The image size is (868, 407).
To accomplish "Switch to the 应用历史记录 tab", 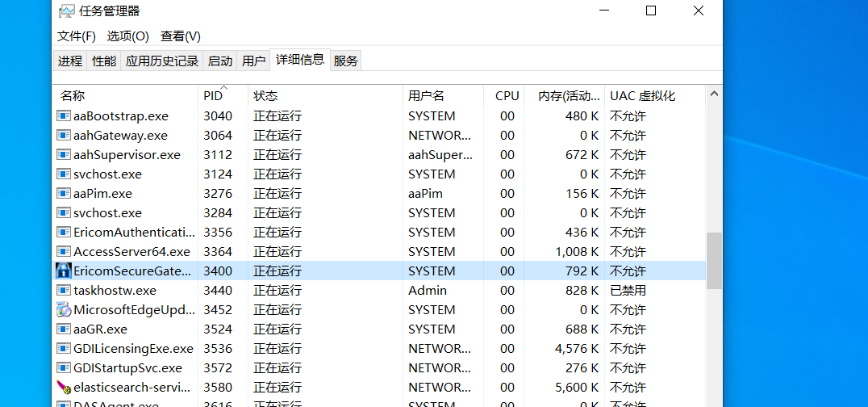I will point(162,61).
